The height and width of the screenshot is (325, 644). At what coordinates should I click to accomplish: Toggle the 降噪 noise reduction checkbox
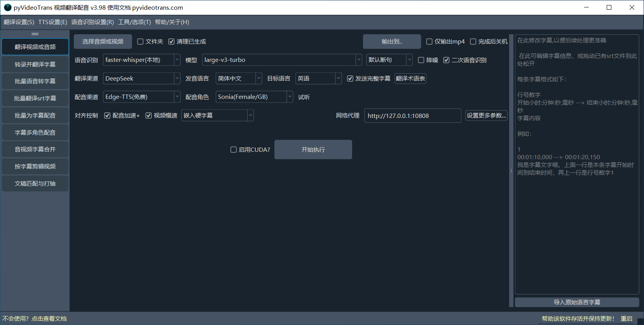(x=421, y=60)
